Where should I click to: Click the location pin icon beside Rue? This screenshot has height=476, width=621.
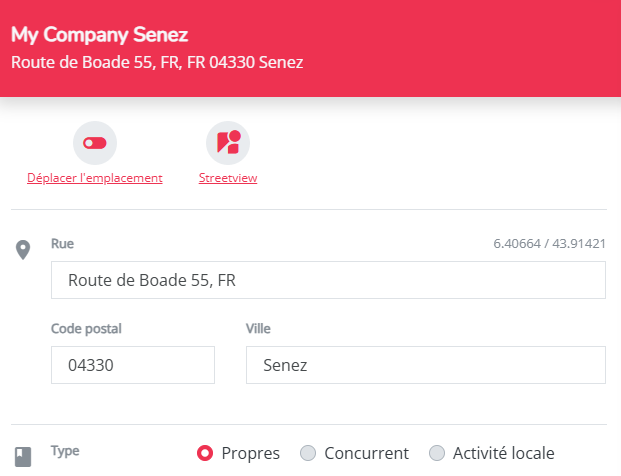(x=24, y=249)
